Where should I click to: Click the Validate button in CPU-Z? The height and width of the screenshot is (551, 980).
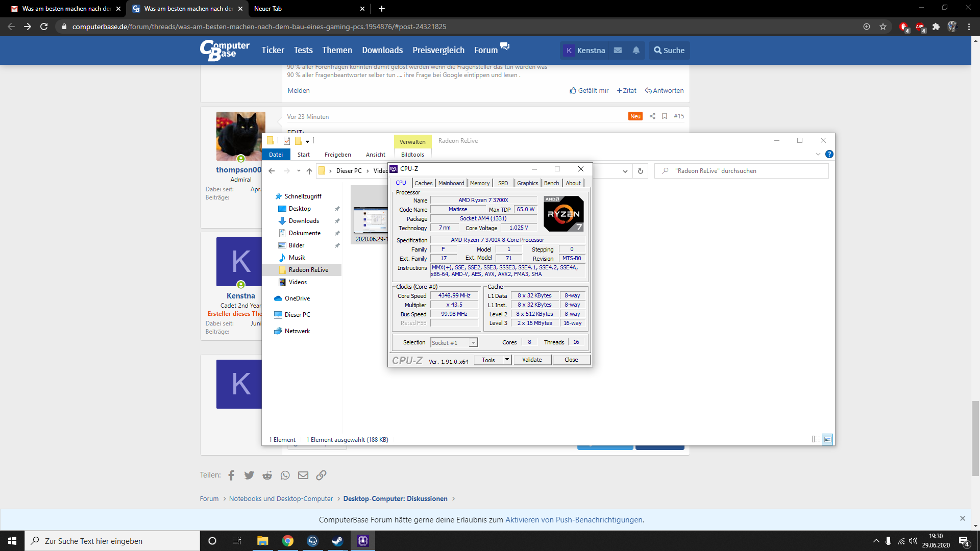click(531, 360)
